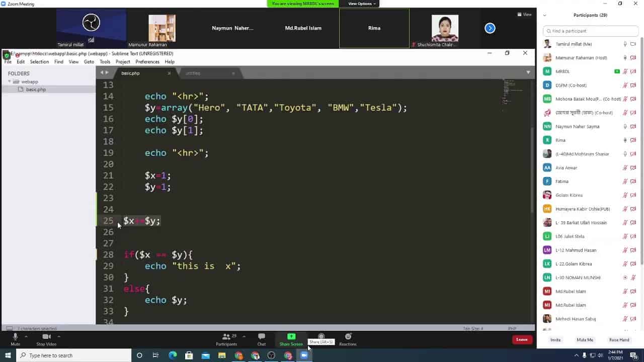Mute microphone in Zoom toolbar
Screen dimensions: 644x362
[x=15, y=337]
